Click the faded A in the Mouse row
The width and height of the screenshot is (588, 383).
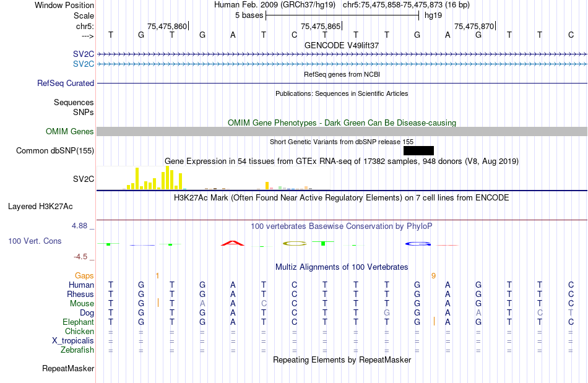click(x=202, y=304)
